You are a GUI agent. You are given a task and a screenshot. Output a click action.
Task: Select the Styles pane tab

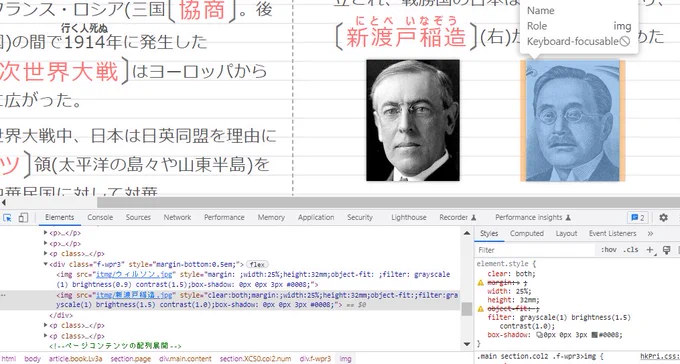pos(489,233)
